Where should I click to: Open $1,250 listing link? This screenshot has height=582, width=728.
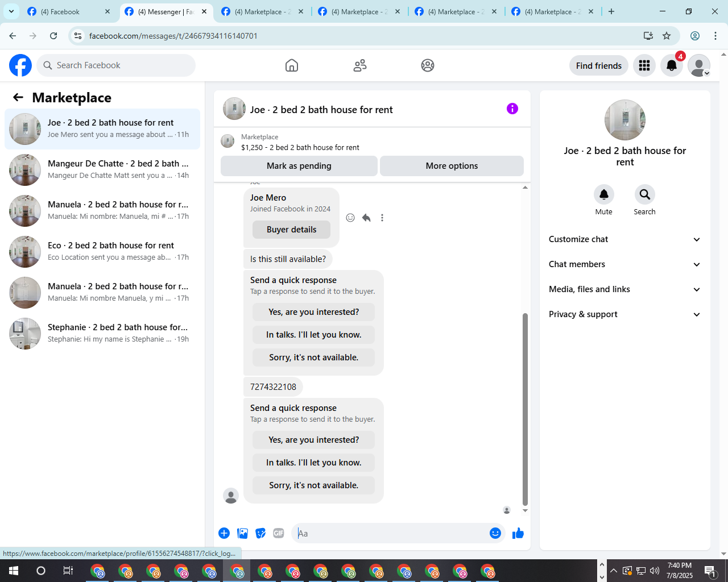(300, 147)
